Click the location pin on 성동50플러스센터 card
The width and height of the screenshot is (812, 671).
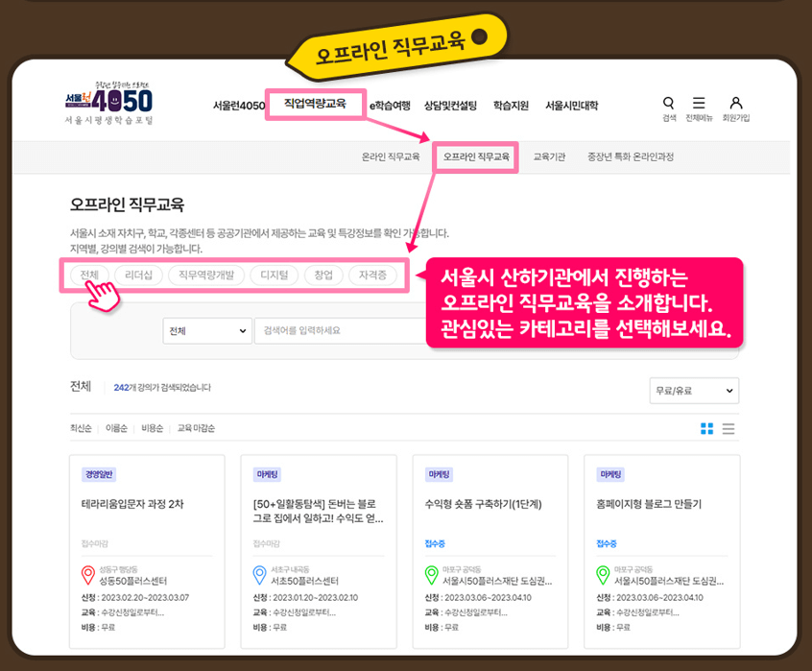coord(86,576)
